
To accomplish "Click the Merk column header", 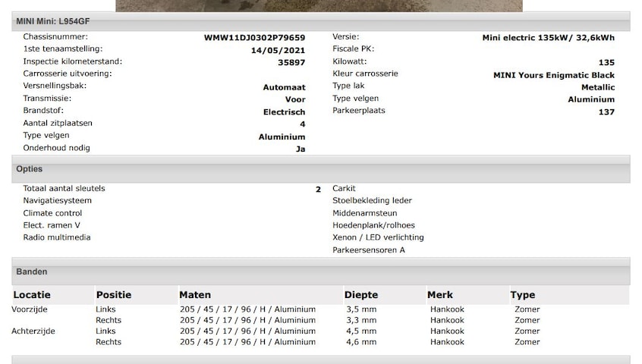I will pos(440,295).
